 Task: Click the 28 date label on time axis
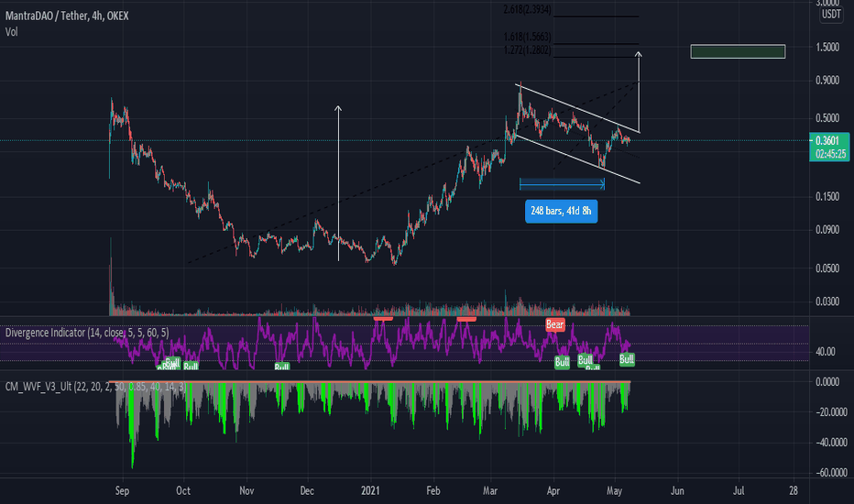(794, 491)
